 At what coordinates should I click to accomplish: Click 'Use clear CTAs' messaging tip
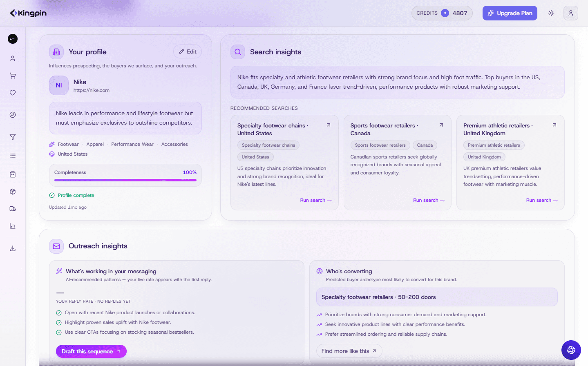click(130, 332)
